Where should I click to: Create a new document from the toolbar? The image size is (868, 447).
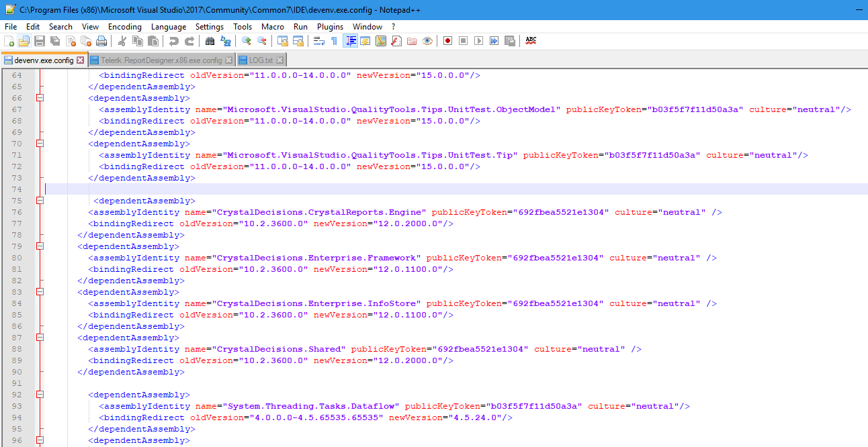(9, 41)
